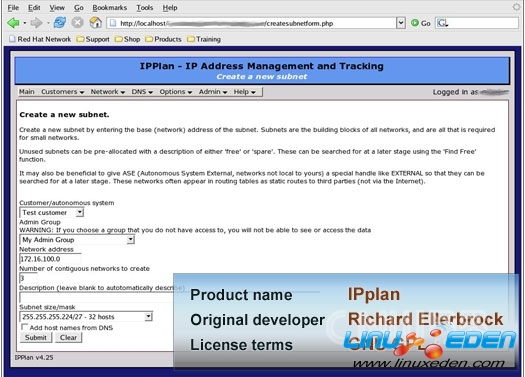Expand the Admin dropdown menu
Viewport: 525px width, 377px height.
(213, 92)
